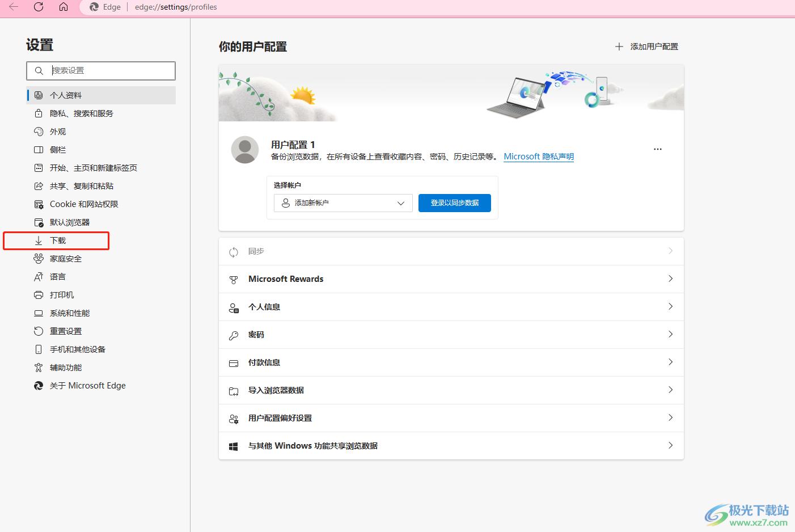Expand the 付款信息 row chevron
Viewport: 795px width, 532px height.
670,362
